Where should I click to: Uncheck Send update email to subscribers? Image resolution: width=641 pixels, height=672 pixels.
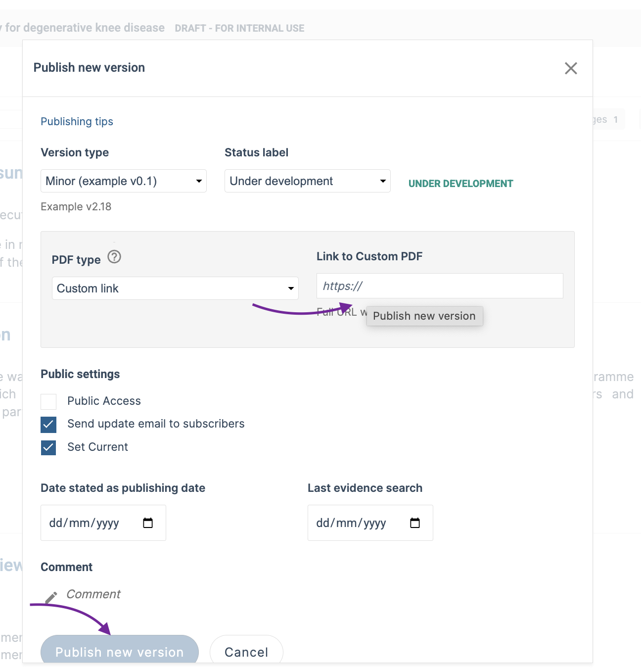click(x=48, y=424)
